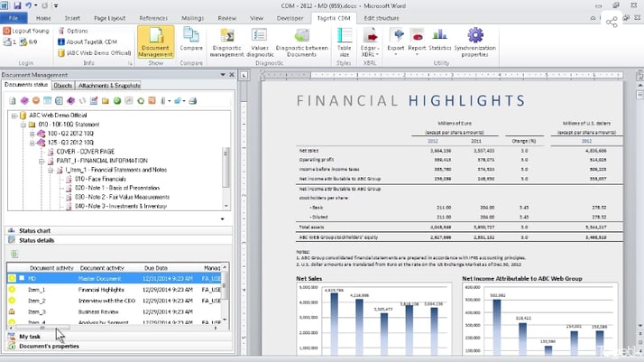Open the Export dropdown in Utility group
The width and height of the screenshot is (644, 362).
click(396, 42)
